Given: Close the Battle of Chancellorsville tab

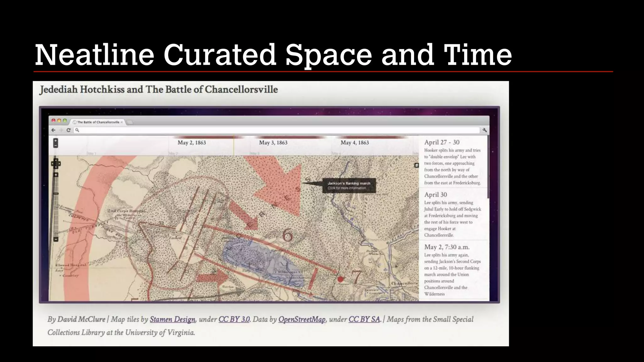Looking at the screenshot, I should point(122,122).
